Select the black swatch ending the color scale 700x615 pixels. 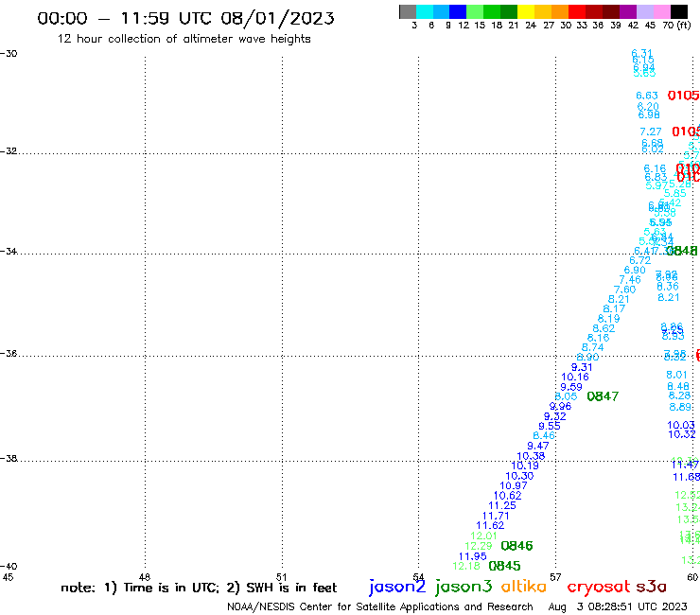pos(679,11)
